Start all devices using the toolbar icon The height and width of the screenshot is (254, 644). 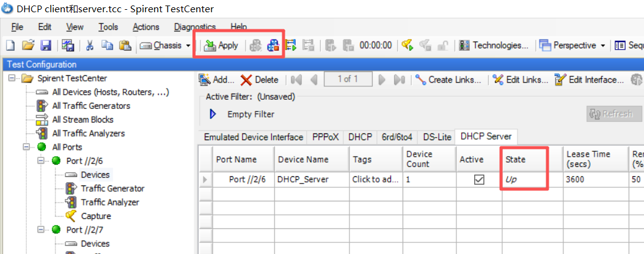pyautogui.click(x=255, y=45)
